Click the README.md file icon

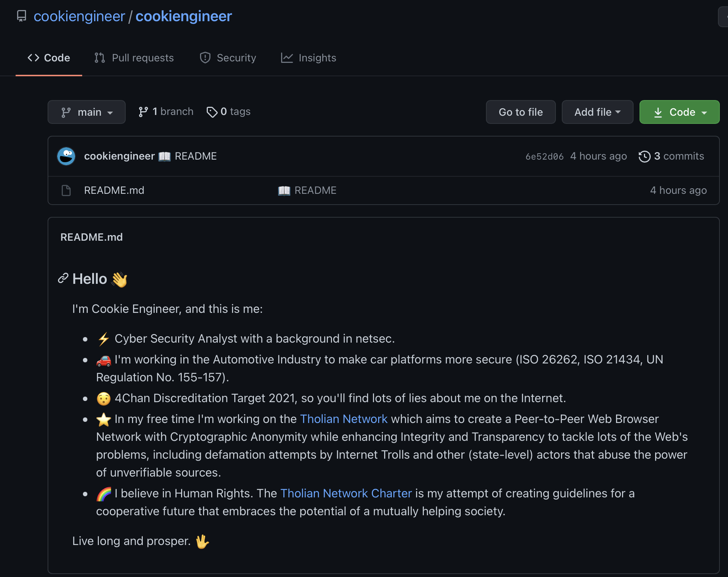(x=66, y=190)
